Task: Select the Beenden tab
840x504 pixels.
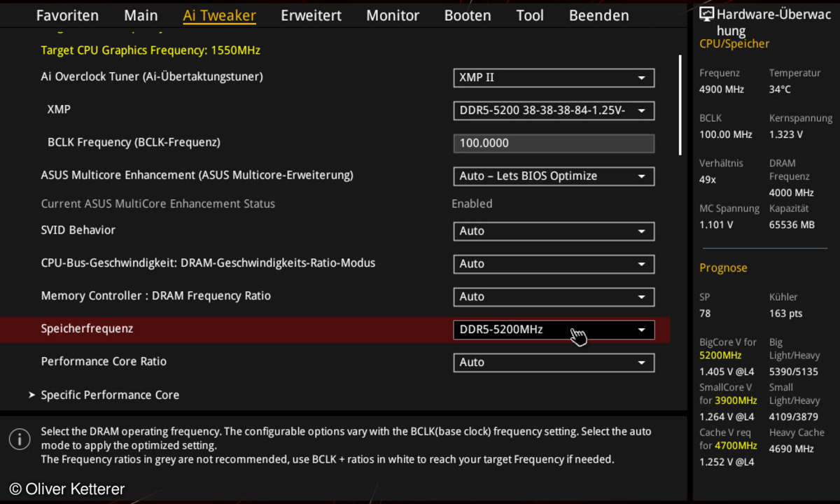Action: [598, 15]
